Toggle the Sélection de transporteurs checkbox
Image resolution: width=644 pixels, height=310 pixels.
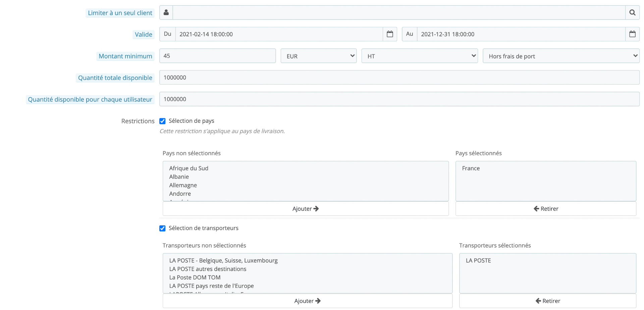[162, 228]
